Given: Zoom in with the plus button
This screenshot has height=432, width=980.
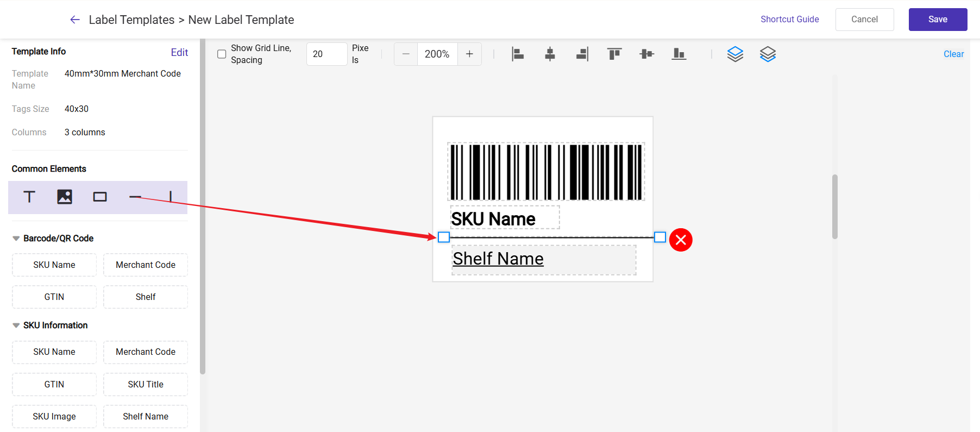Looking at the screenshot, I should point(469,54).
